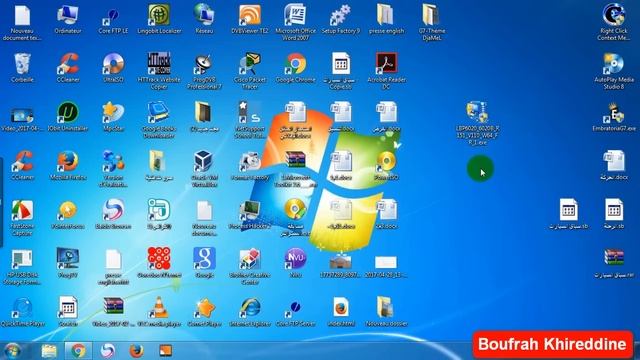Open the Google desktop shortcut
The height and width of the screenshot is (360, 640).
pyautogui.click(x=204, y=264)
